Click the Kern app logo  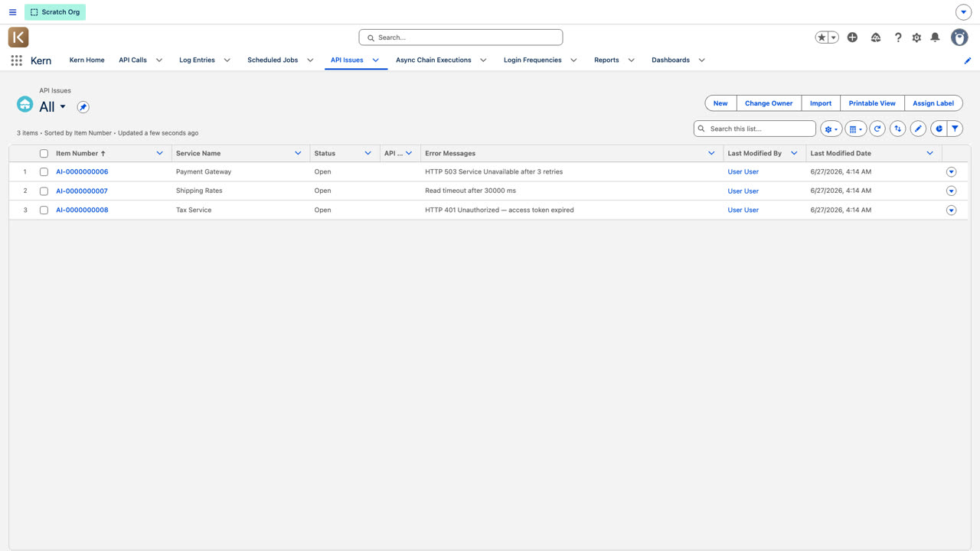18,37
